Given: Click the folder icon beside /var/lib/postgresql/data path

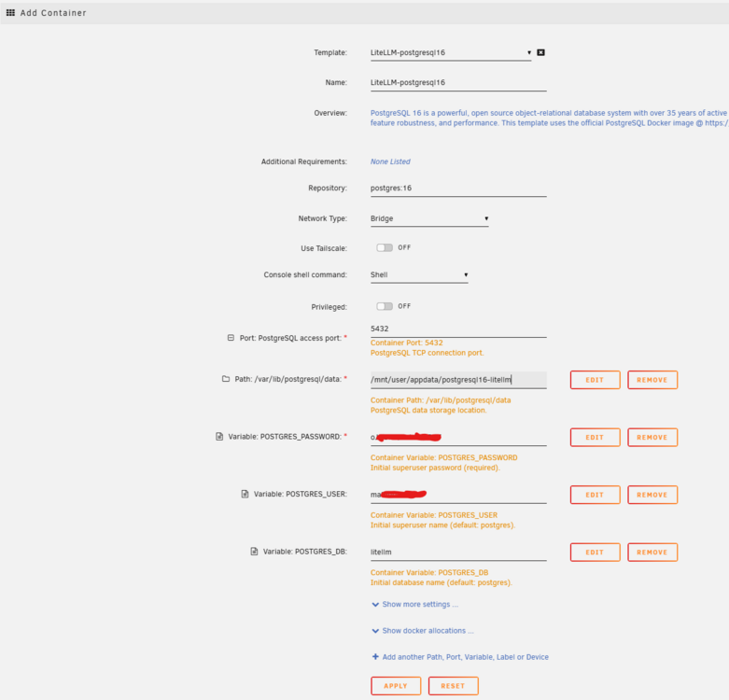Looking at the screenshot, I should click(226, 379).
